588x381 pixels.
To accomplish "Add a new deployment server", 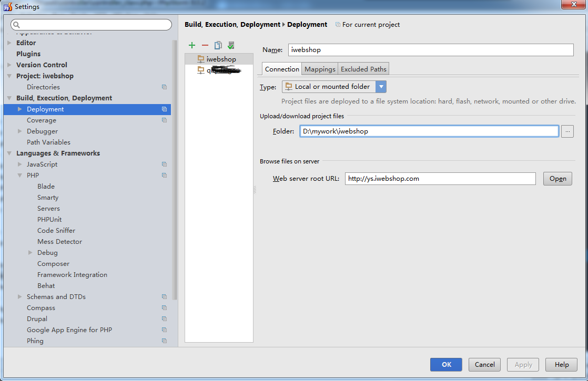I will [192, 45].
